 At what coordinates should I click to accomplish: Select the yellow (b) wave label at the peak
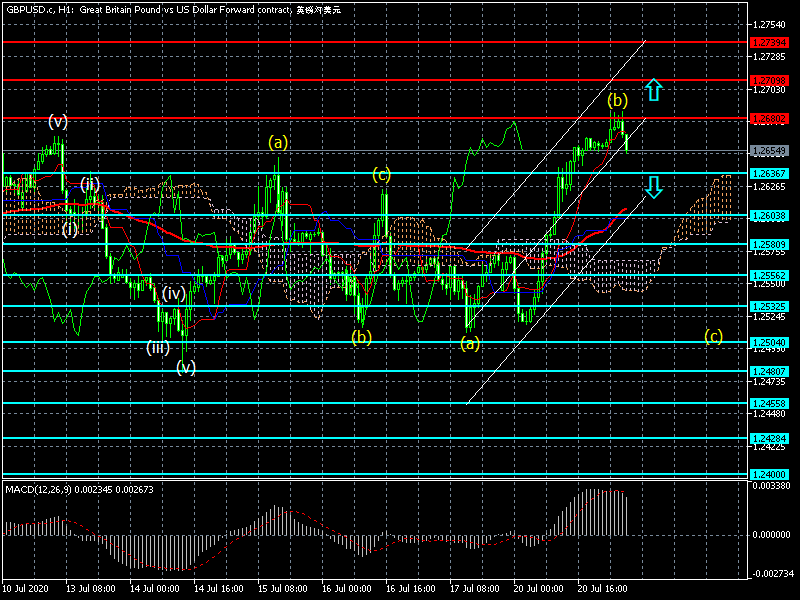tap(618, 100)
